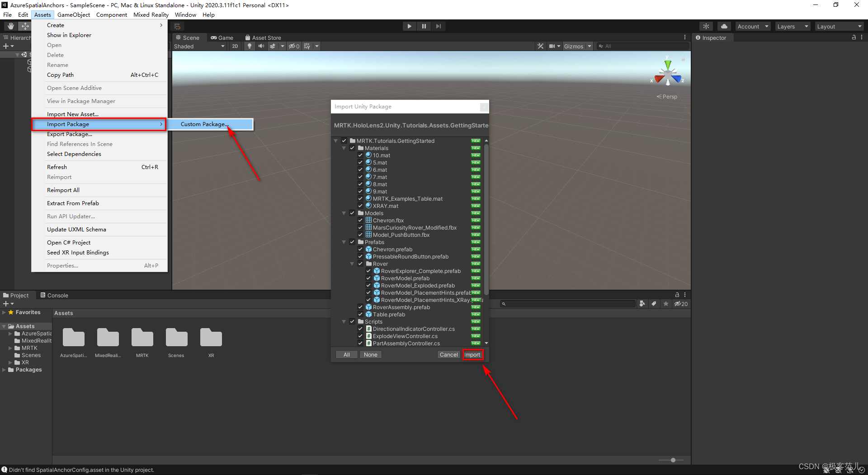868x475 pixels.
Task: Uncheck the Chevron.fbx checkbox
Action: tap(360, 221)
